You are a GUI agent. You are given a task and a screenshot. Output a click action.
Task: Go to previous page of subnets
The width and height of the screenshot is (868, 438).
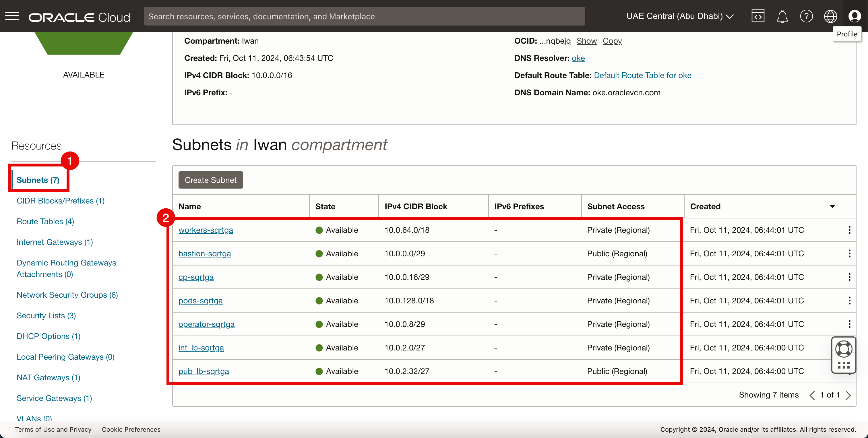pyautogui.click(x=812, y=395)
